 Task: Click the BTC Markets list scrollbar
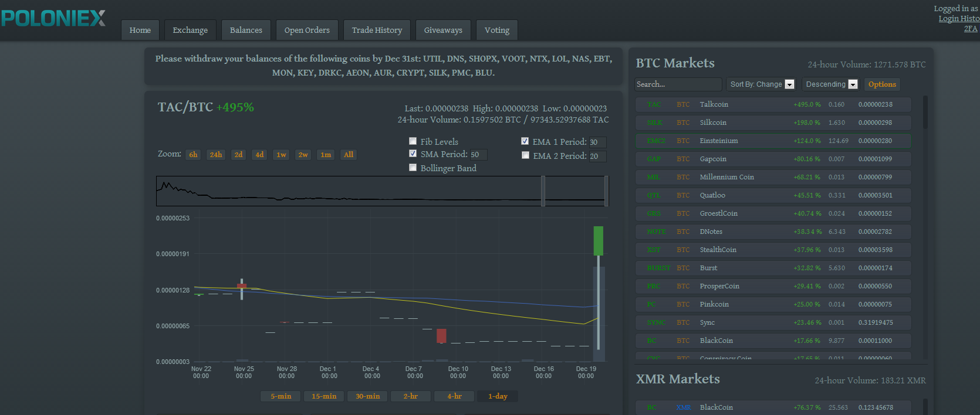point(925,112)
